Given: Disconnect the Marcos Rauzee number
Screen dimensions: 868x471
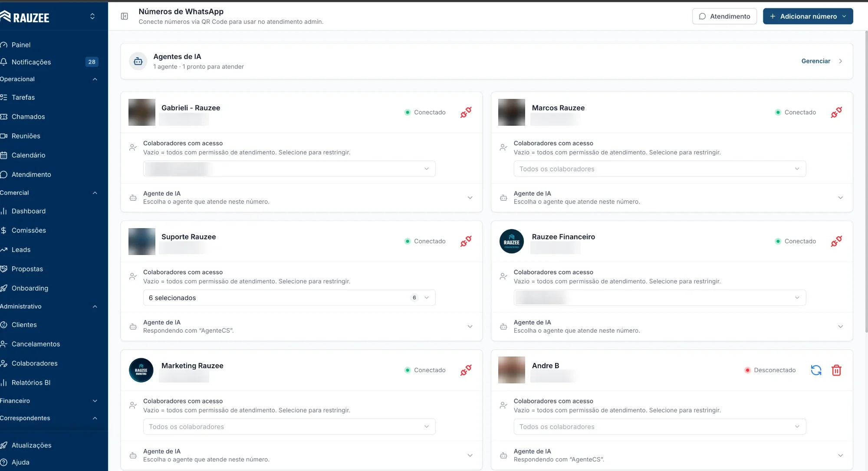Looking at the screenshot, I should [836, 112].
